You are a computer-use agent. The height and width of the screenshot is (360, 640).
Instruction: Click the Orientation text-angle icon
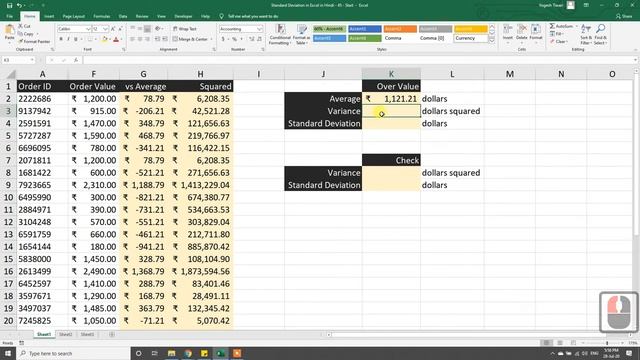pyautogui.click(x=158, y=29)
